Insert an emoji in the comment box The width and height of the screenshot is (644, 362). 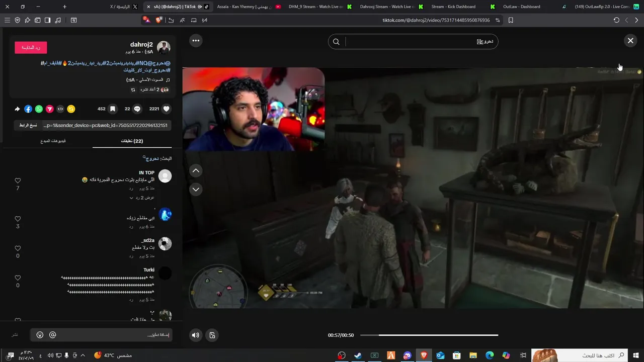[40, 335]
